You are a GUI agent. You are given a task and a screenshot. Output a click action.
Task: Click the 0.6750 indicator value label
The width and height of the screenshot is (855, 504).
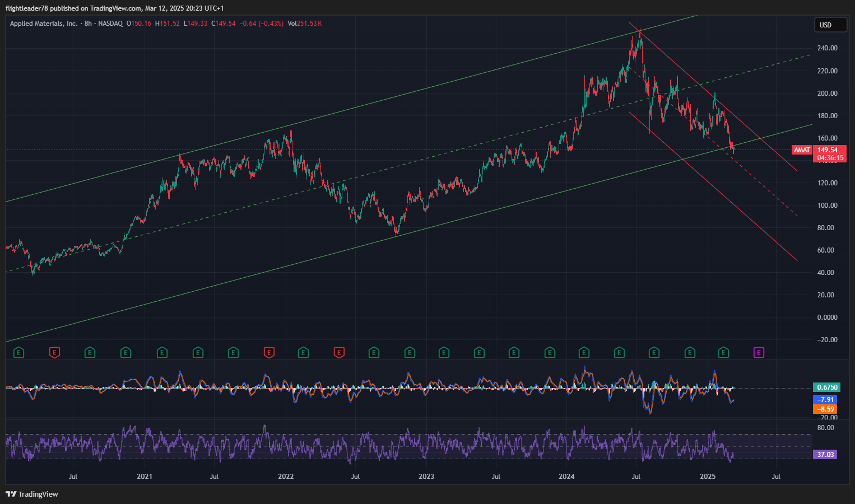(827, 387)
